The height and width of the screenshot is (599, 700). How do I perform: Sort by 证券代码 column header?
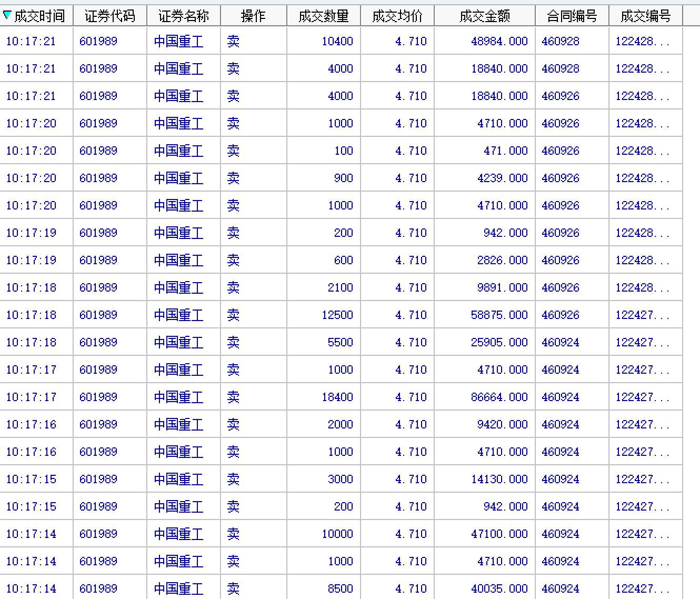click(x=110, y=16)
